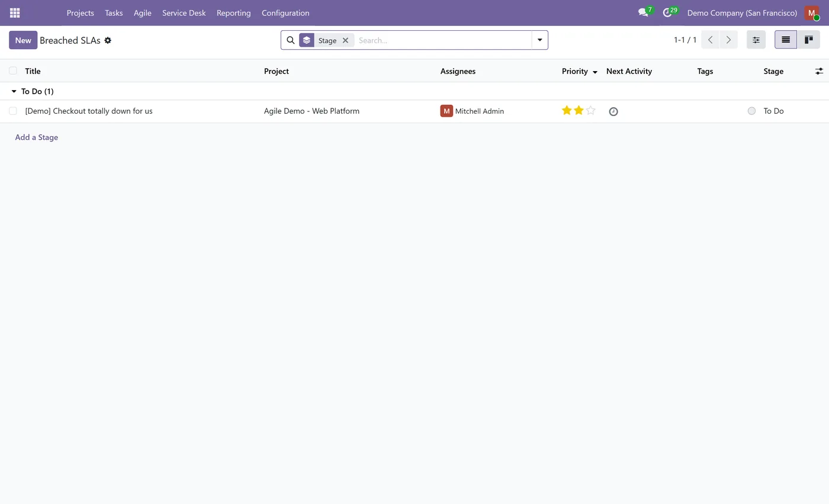Open the activities clock icon
The image size is (829, 504).
pyautogui.click(x=667, y=12)
